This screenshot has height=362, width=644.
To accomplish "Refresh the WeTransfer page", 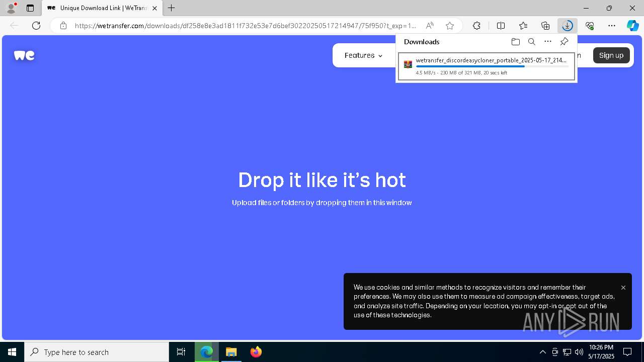I will [x=36, y=26].
